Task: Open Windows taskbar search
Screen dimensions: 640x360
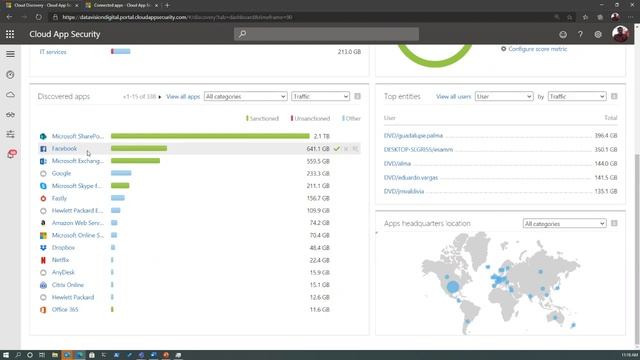Action: coord(18,355)
